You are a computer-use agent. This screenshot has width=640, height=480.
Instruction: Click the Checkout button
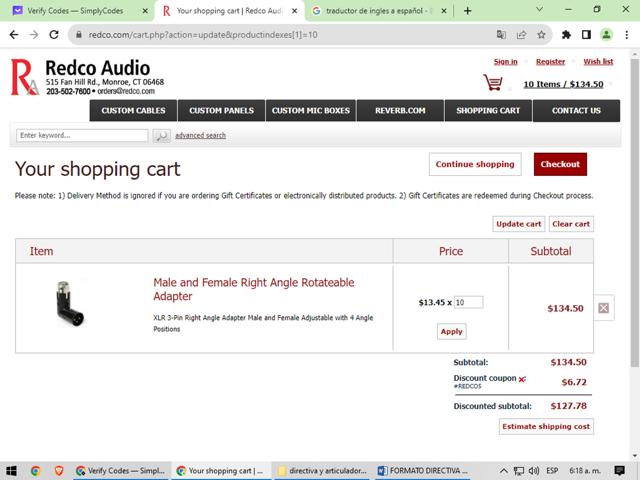coord(560,164)
